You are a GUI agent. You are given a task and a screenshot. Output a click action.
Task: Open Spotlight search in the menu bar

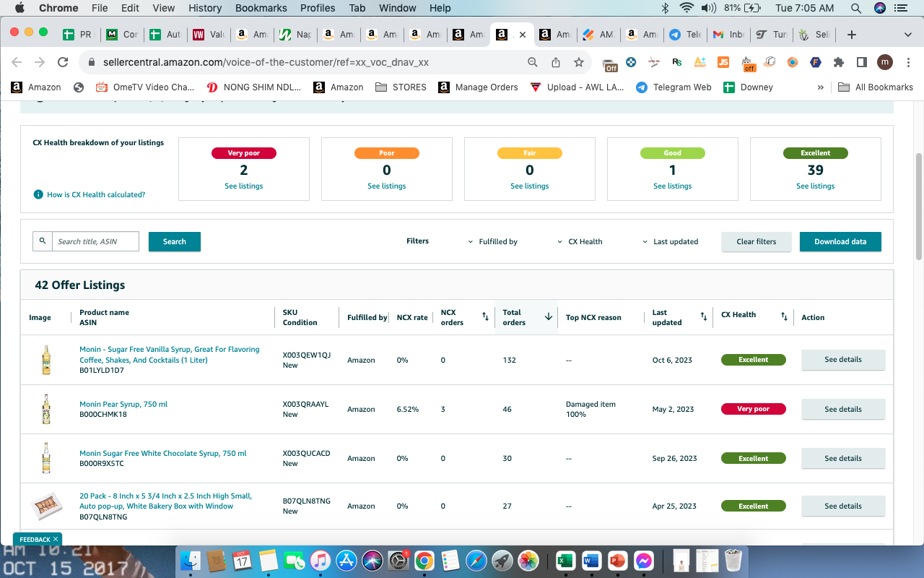[x=856, y=8]
